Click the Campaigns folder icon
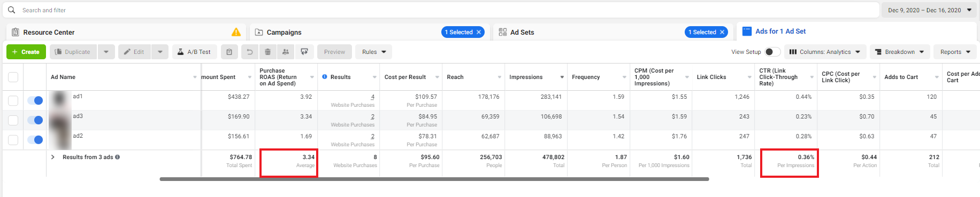The image size is (980, 197). coord(259,32)
